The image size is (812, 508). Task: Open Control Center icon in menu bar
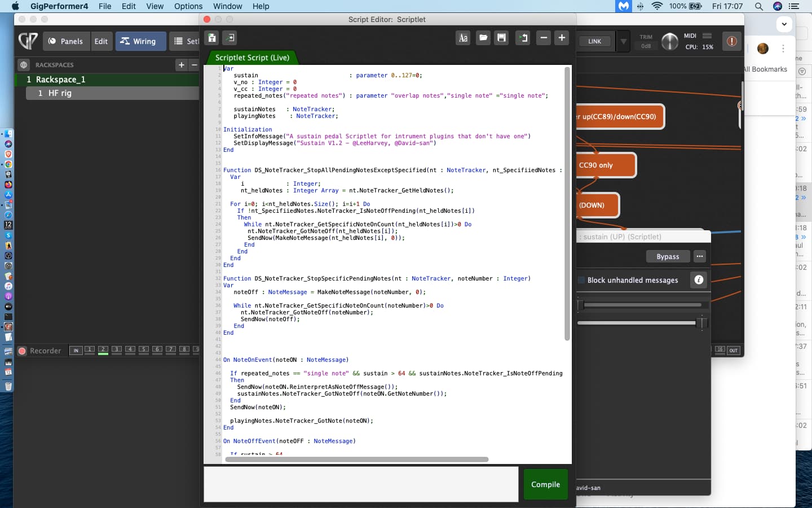click(x=795, y=6)
